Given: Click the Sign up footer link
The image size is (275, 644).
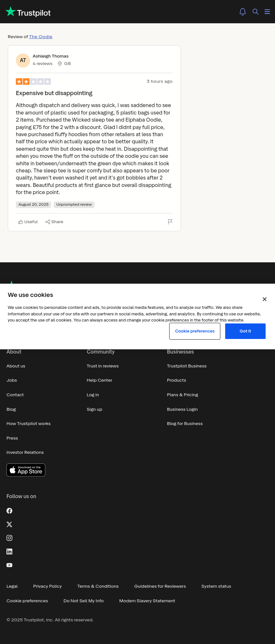Looking at the screenshot, I should tap(94, 409).
